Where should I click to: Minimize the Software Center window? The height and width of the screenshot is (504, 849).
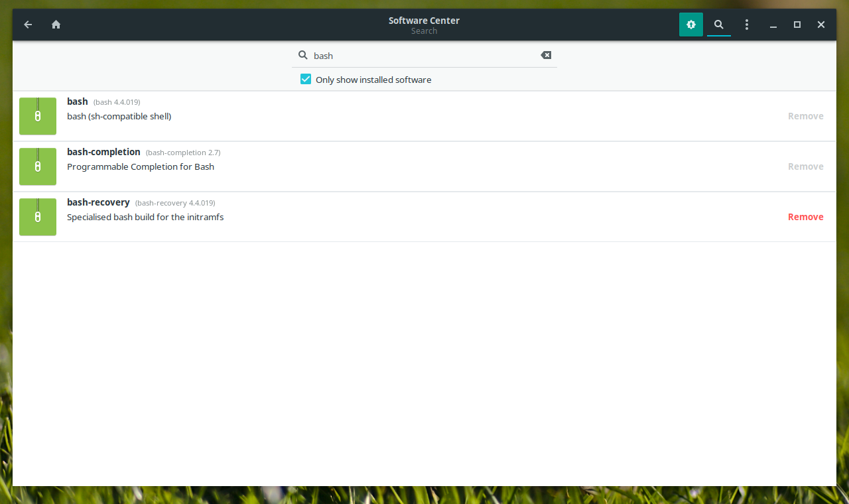pyautogui.click(x=773, y=25)
